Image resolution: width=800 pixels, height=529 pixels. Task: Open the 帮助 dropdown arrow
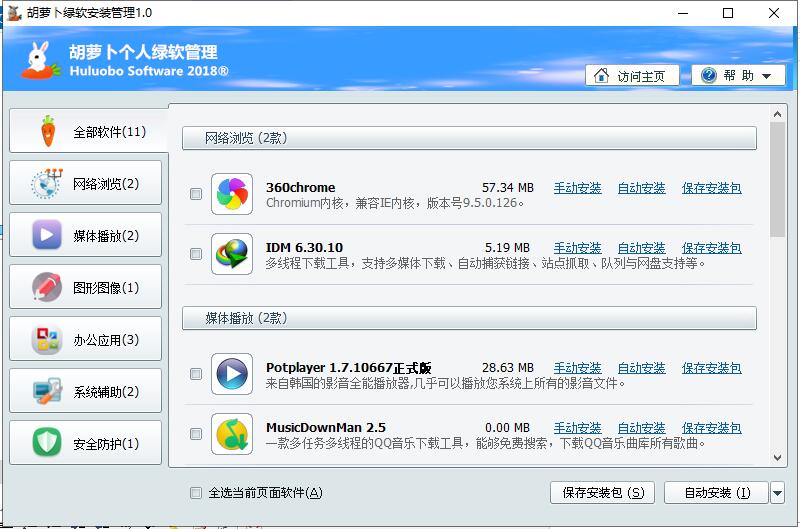click(766, 76)
